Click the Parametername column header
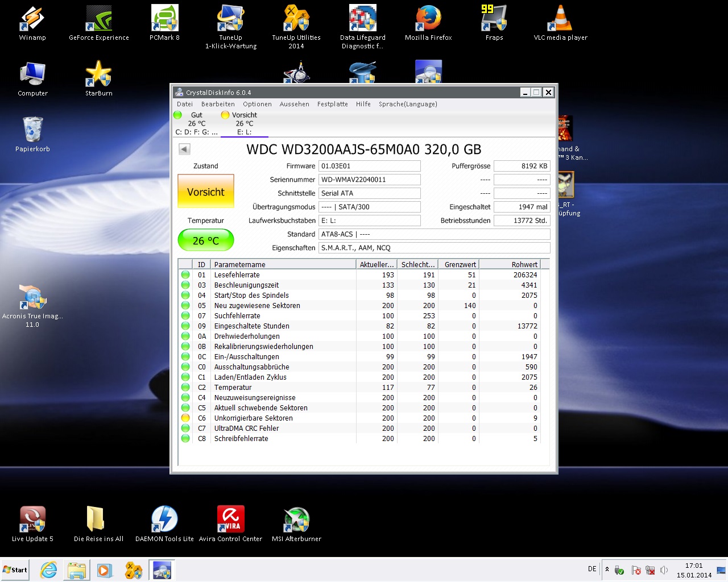The height and width of the screenshot is (582, 728). (283, 264)
